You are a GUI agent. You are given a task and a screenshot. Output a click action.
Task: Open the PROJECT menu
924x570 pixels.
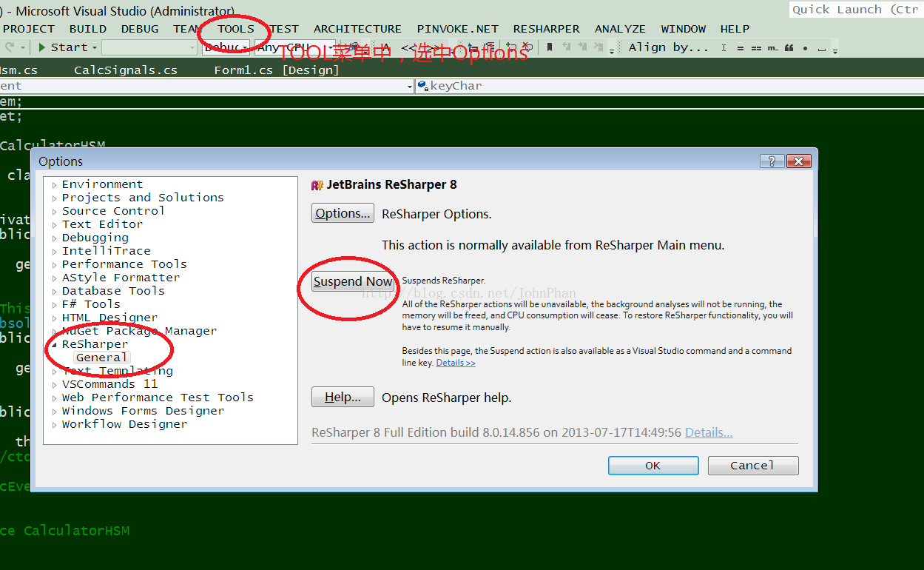pyautogui.click(x=29, y=29)
